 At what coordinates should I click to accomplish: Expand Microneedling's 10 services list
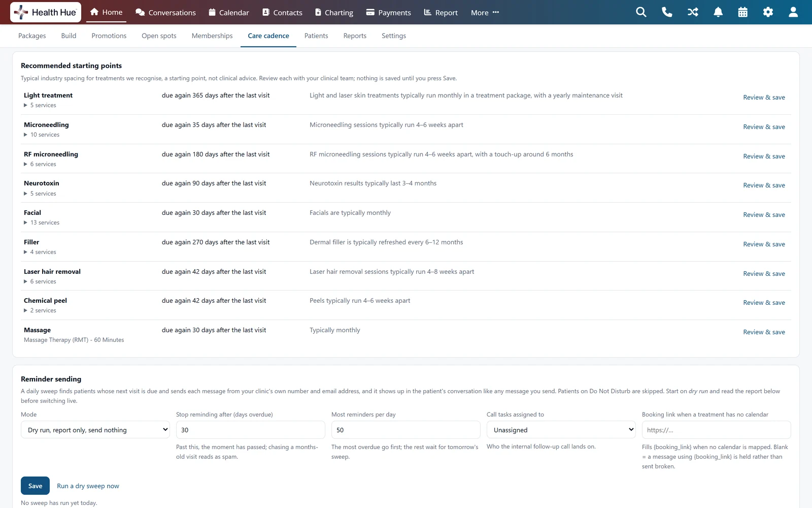point(42,135)
